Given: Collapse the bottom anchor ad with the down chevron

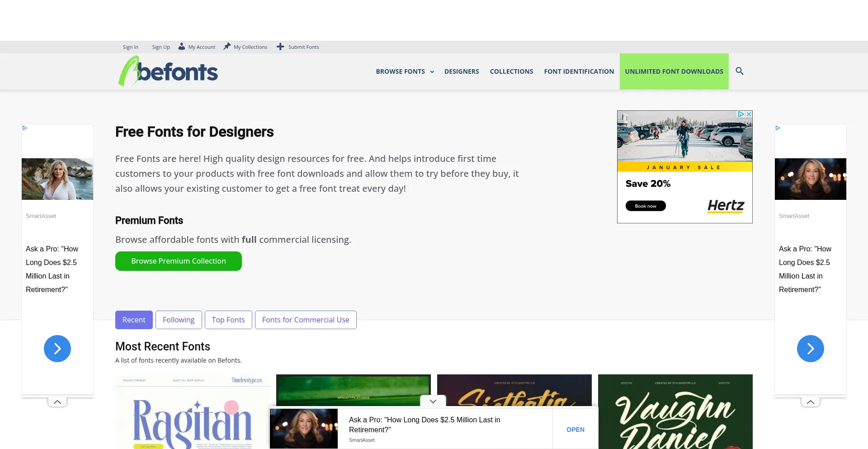Looking at the screenshot, I should (432, 401).
